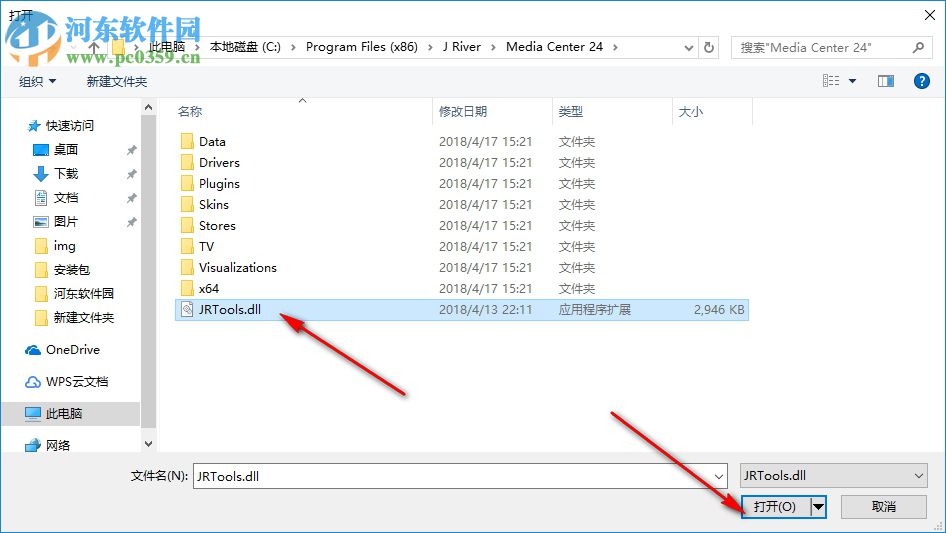
Task: Select 此电脑 in navigation pane
Action: point(63,413)
